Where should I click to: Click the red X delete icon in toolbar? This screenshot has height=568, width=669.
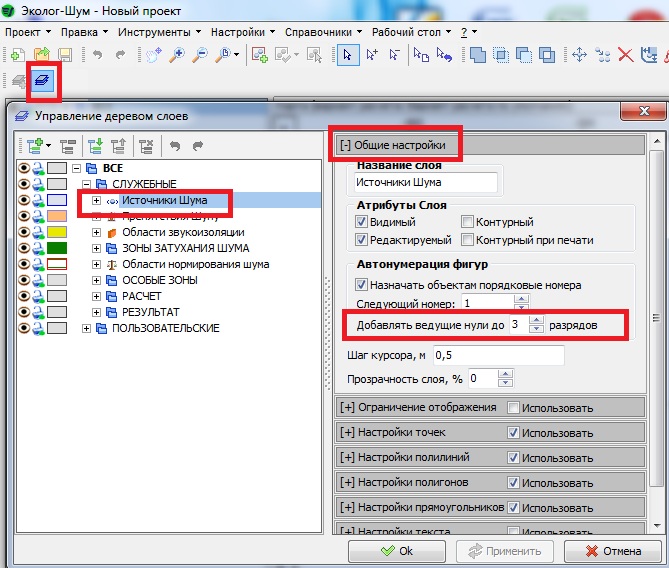coord(627,55)
